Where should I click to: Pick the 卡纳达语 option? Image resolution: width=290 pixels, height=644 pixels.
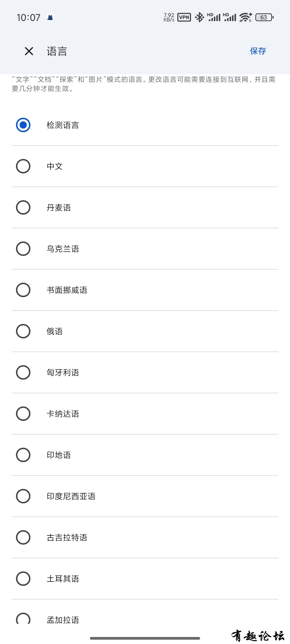click(145, 414)
